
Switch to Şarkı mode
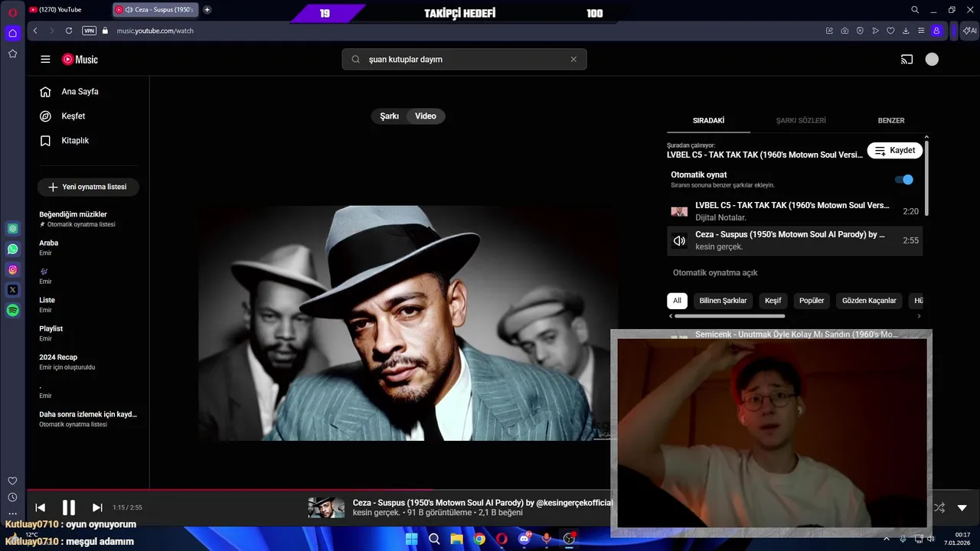pos(390,116)
